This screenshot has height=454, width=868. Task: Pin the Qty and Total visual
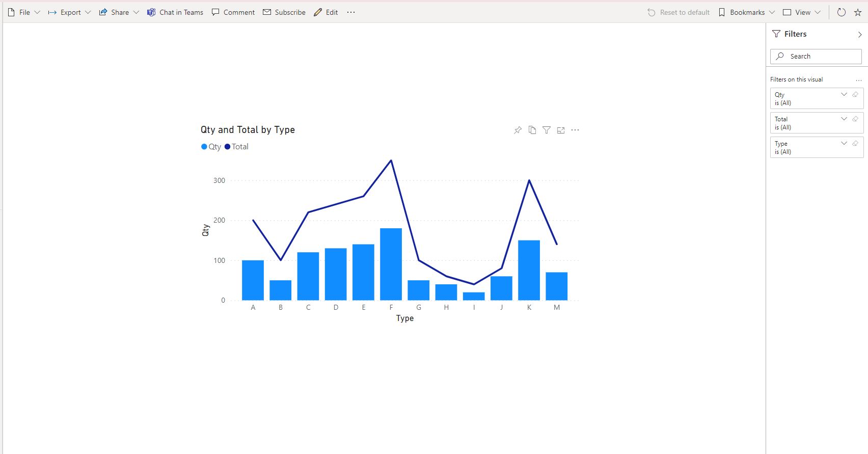click(x=518, y=130)
